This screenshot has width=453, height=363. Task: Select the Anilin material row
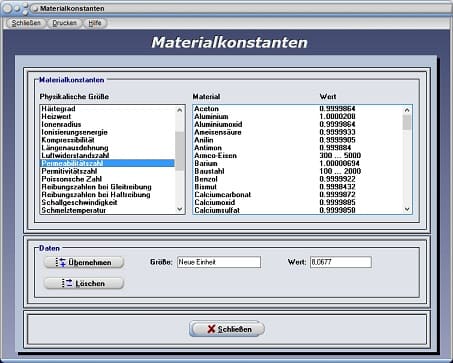point(298,140)
